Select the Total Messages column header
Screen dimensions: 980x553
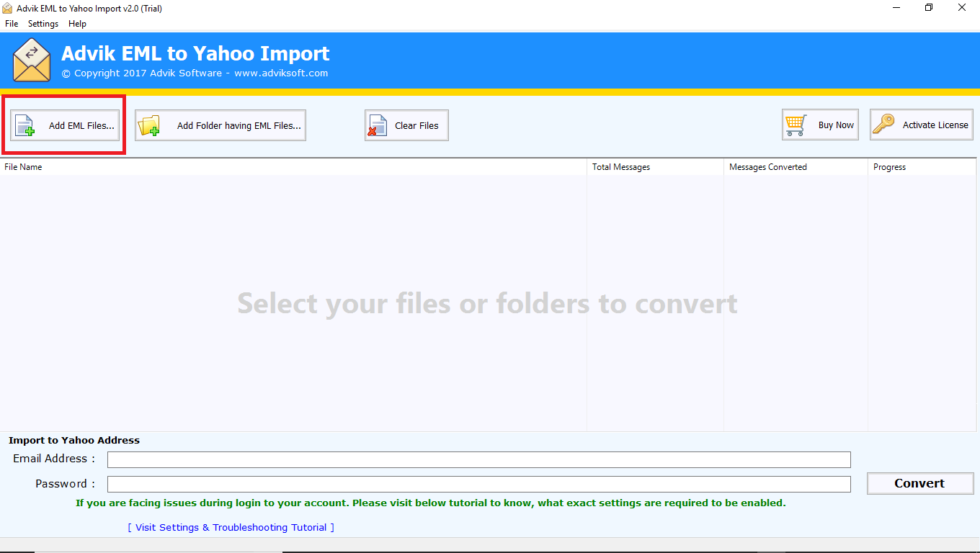pos(655,167)
